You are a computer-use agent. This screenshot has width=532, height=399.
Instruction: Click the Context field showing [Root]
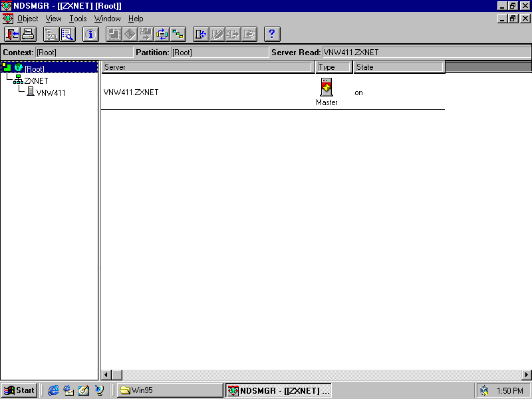click(x=84, y=53)
